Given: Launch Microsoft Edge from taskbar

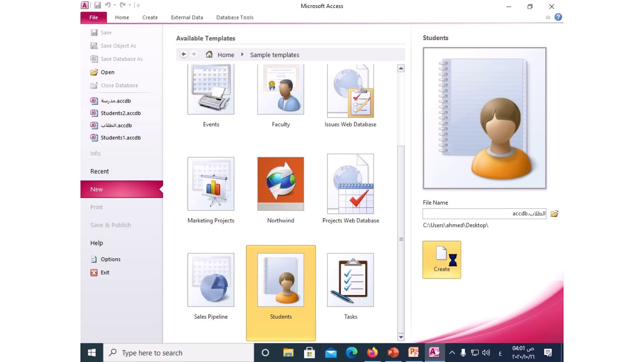Looking at the screenshot, I should click(x=352, y=352).
